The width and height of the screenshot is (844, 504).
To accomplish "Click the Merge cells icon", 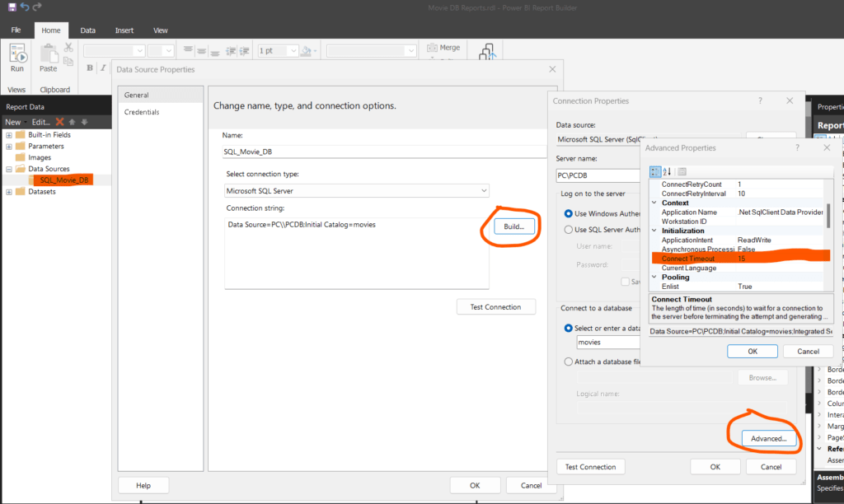I will coord(432,48).
